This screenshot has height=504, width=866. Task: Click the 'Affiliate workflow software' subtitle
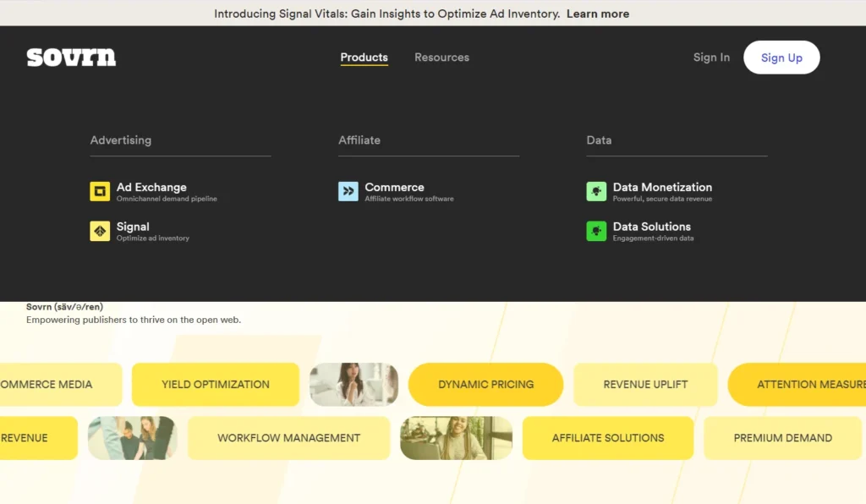(409, 199)
